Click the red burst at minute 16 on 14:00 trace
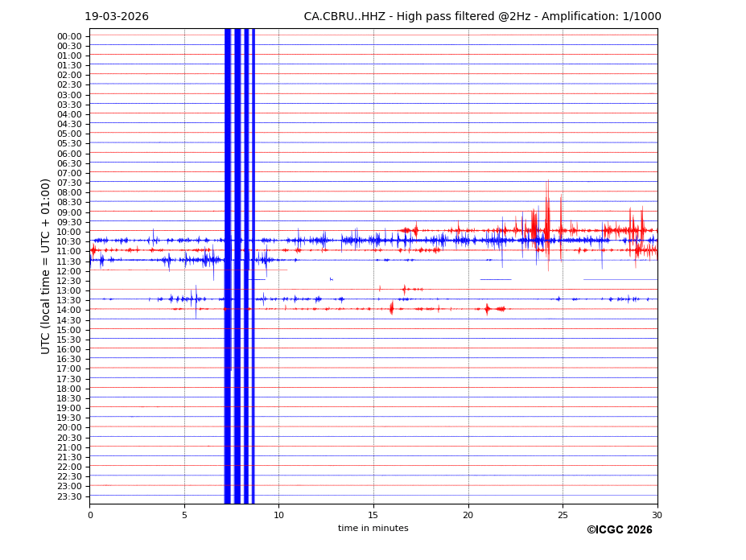 coord(392,308)
